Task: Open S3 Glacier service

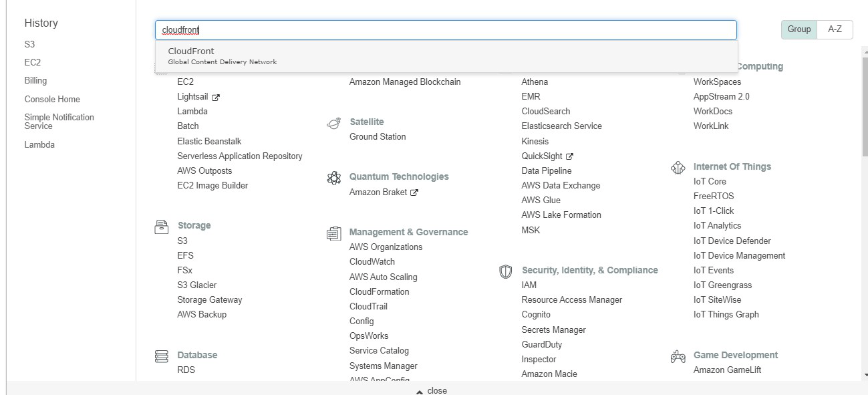Action: 197,285
